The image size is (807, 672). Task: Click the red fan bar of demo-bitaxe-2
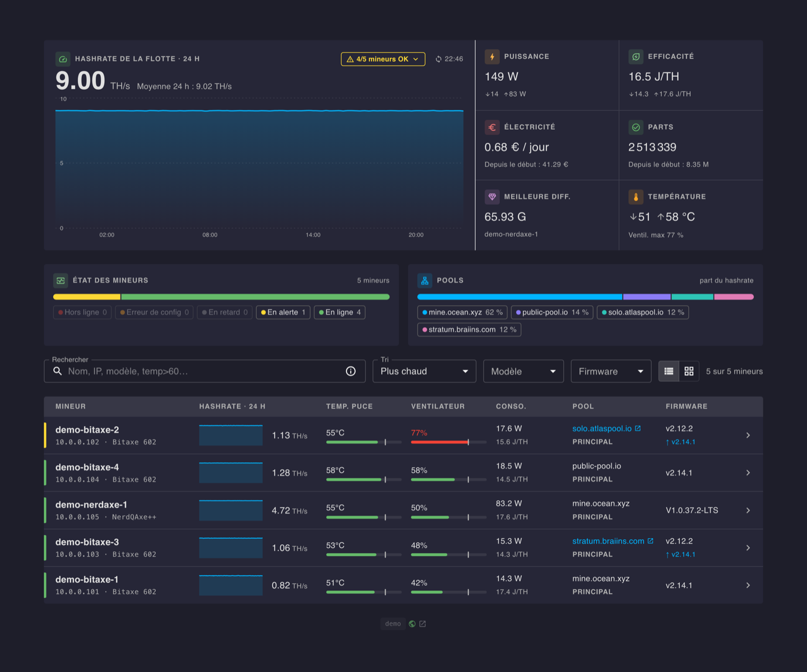(x=439, y=442)
